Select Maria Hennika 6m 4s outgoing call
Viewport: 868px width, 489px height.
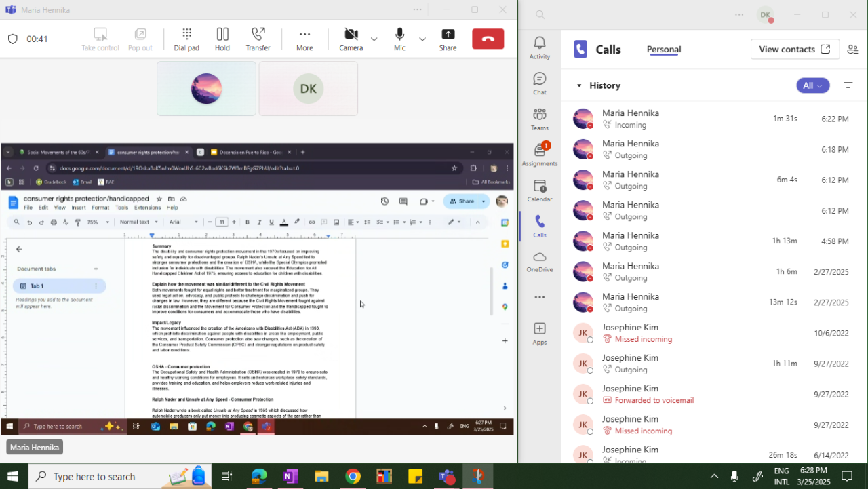[714, 180]
